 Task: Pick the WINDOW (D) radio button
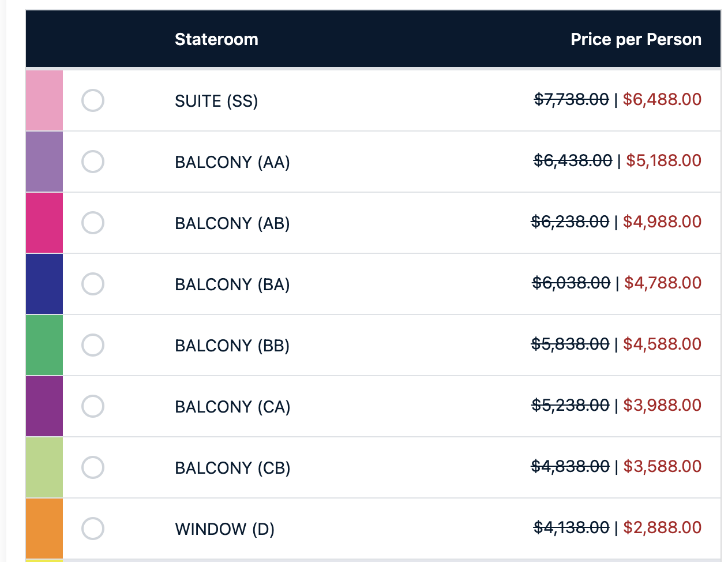coord(93,529)
